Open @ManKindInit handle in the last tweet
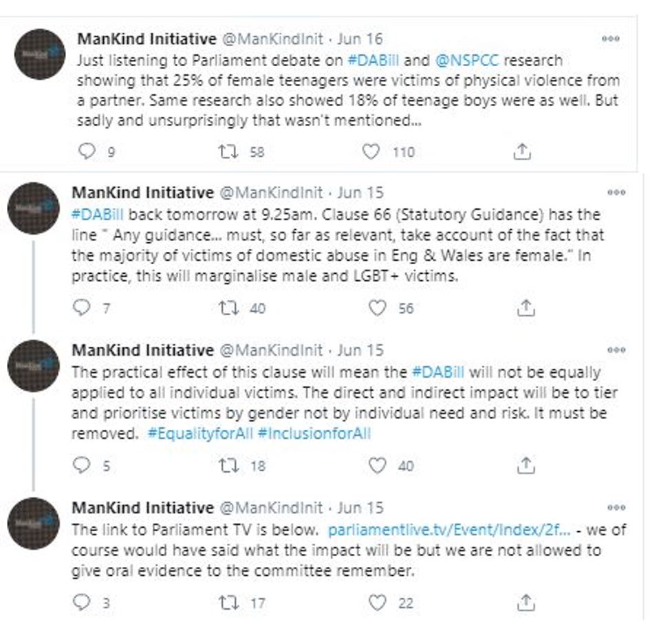 tap(270, 508)
